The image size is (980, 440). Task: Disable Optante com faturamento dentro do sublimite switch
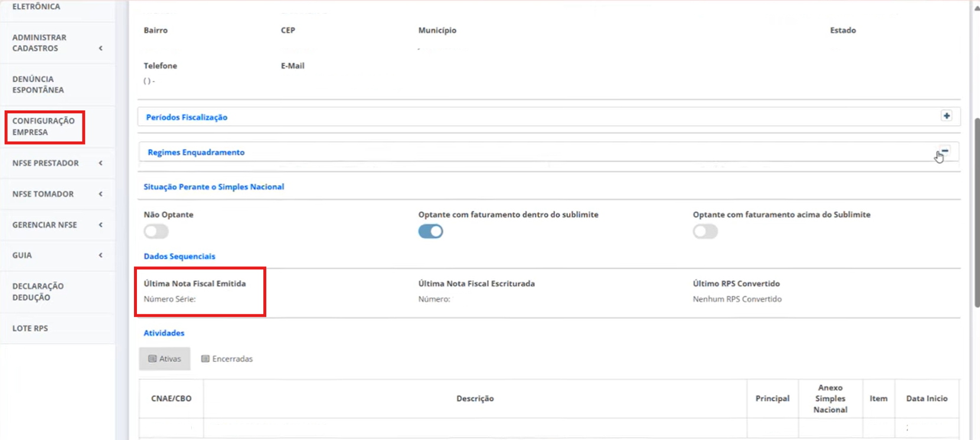[x=431, y=232]
